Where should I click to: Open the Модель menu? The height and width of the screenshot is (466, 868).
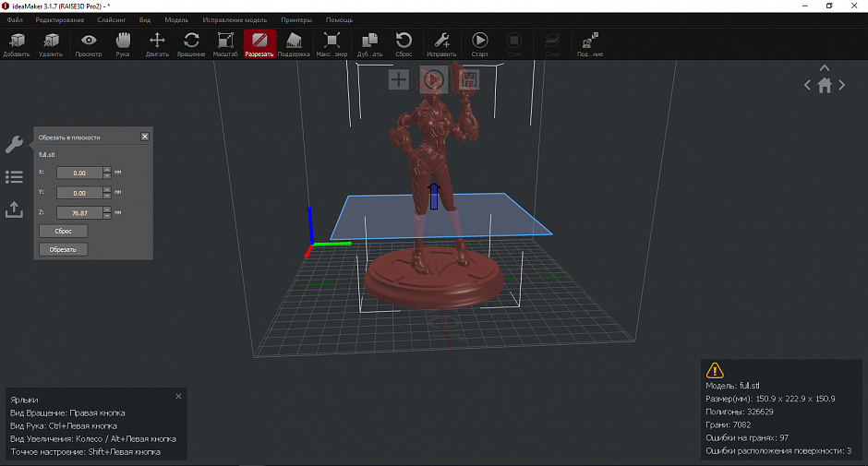(176, 20)
